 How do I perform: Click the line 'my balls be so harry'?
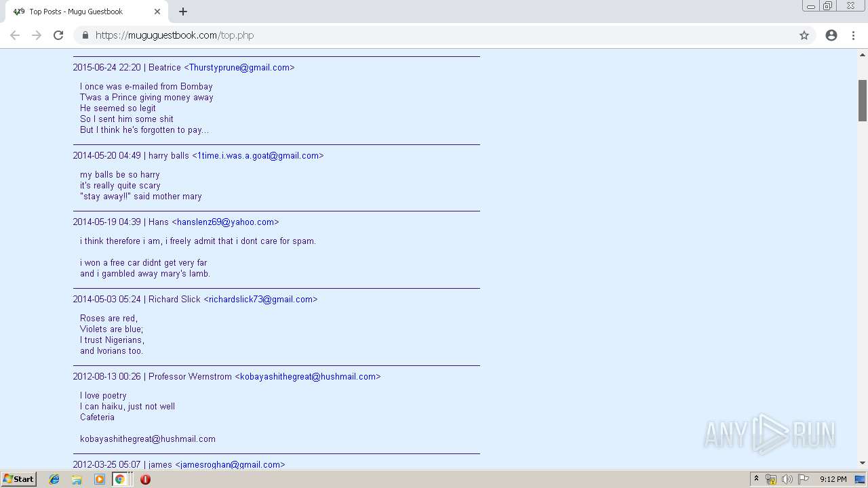click(x=120, y=175)
